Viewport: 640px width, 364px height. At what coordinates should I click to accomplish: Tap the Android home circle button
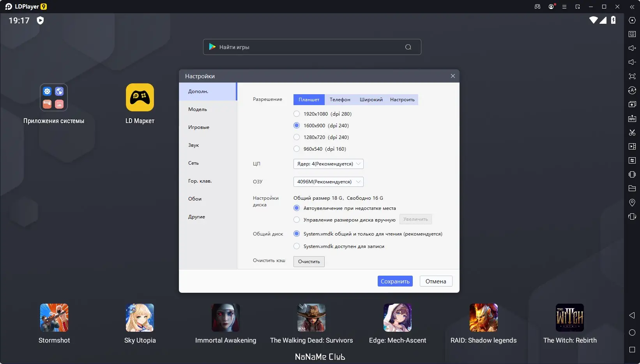click(x=632, y=332)
